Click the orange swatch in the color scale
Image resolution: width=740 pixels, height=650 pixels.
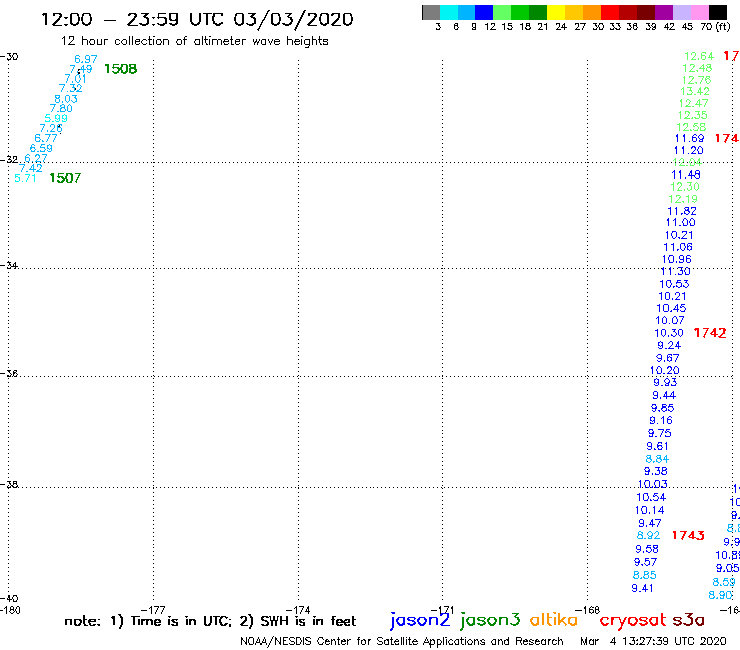point(592,12)
